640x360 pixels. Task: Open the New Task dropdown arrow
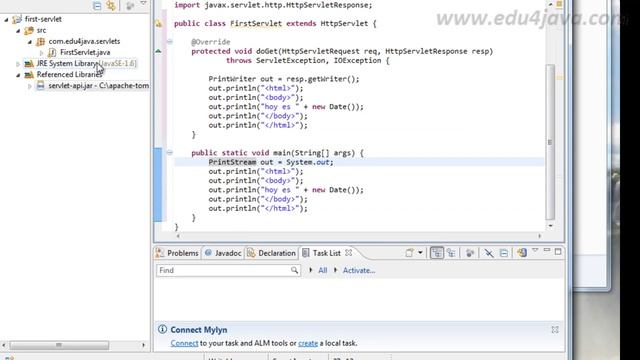pos(420,253)
